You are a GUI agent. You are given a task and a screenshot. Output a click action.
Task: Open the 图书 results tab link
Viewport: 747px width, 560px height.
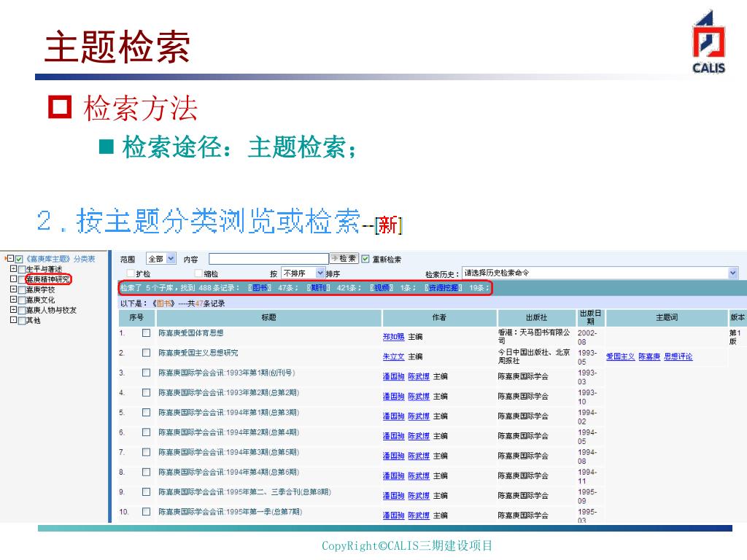coord(260,287)
